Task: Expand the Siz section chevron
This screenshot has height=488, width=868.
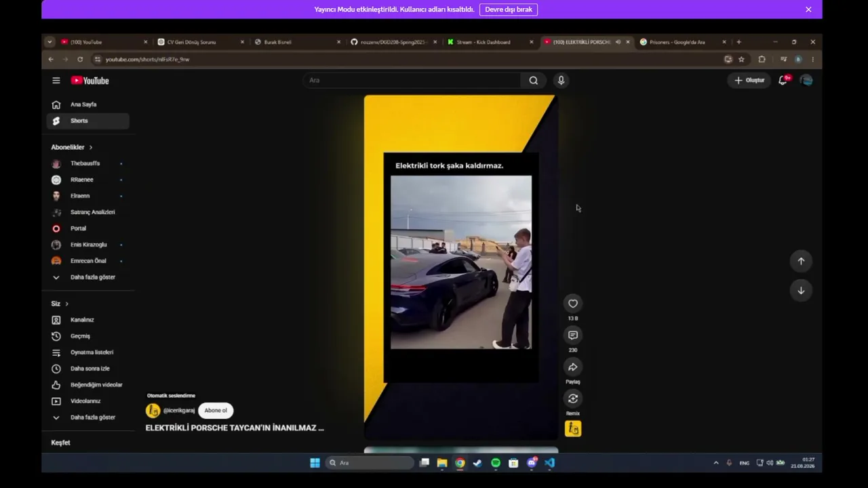Action: point(66,304)
